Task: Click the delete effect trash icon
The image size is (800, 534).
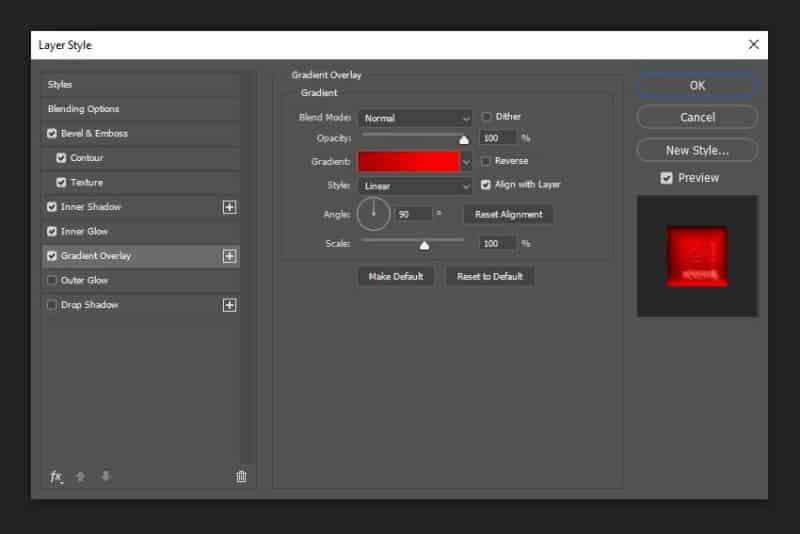Action: pyautogui.click(x=241, y=476)
